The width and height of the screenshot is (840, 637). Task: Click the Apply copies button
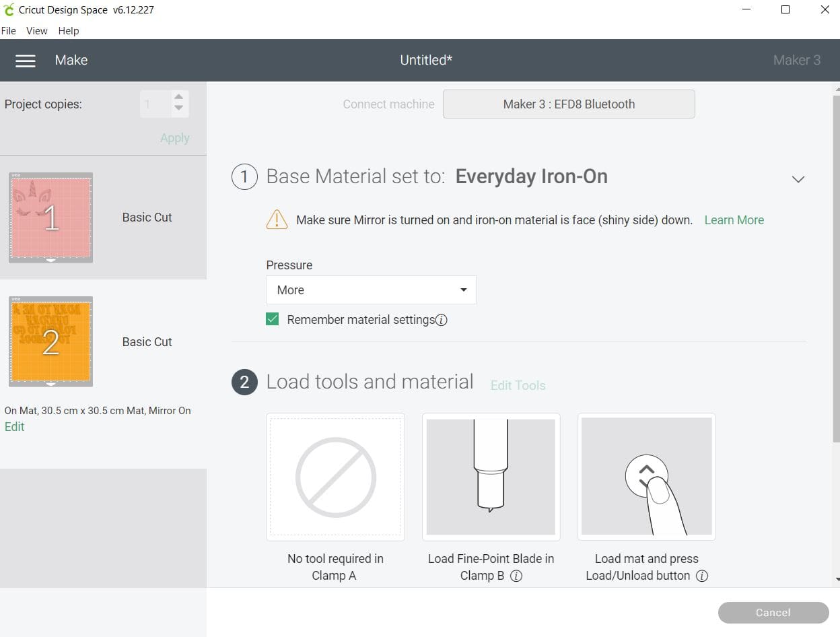click(x=175, y=138)
